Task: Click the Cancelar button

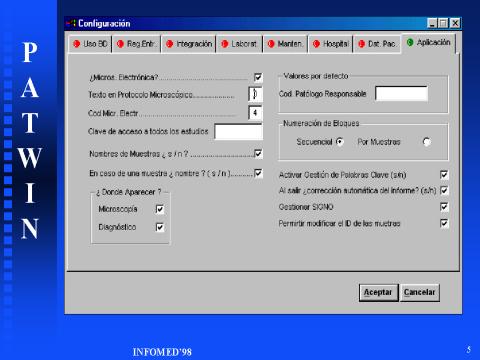Action: tap(420, 292)
